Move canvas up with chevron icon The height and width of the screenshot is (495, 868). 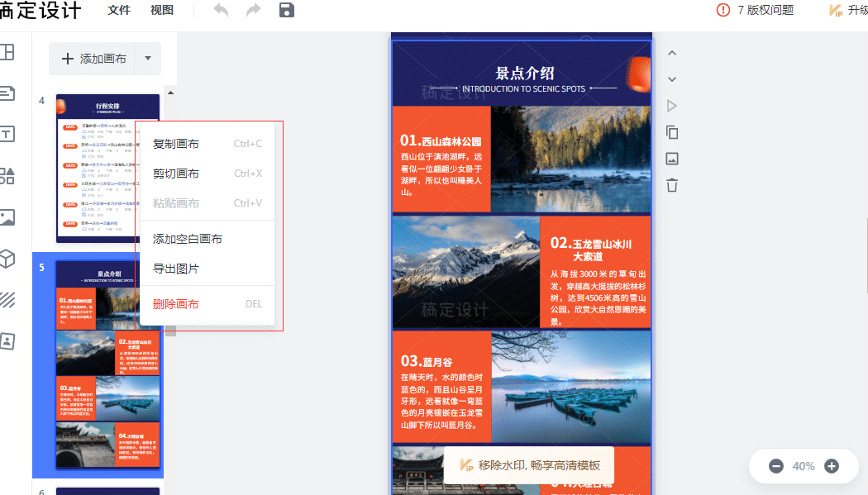[x=671, y=53]
